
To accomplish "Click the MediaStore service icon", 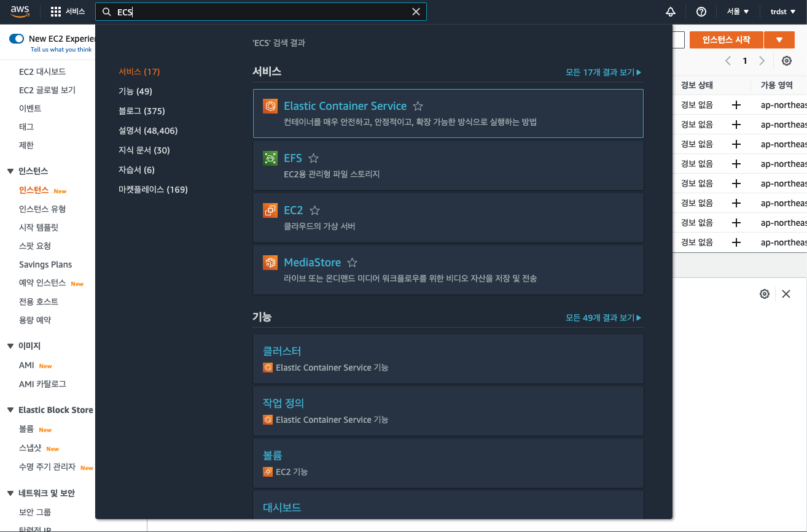I will [270, 263].
